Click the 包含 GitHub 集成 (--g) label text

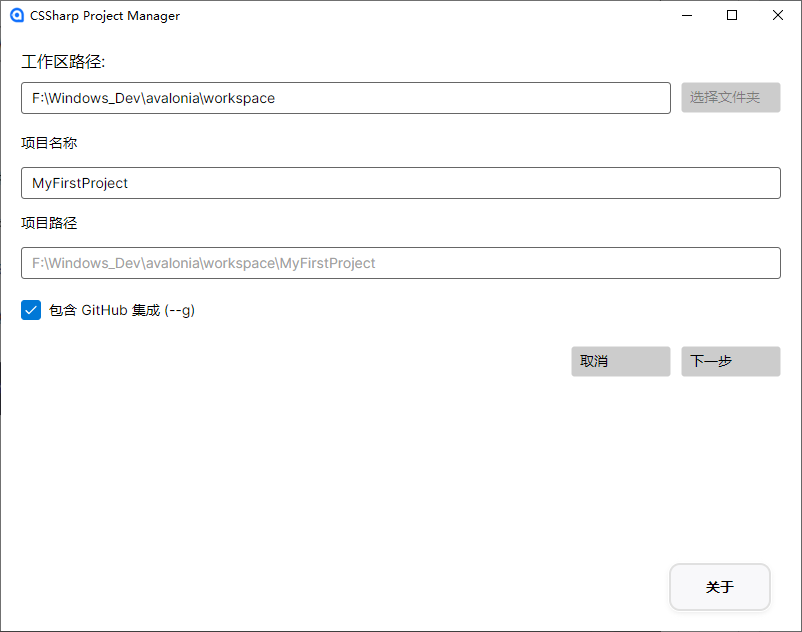[122, 310]
